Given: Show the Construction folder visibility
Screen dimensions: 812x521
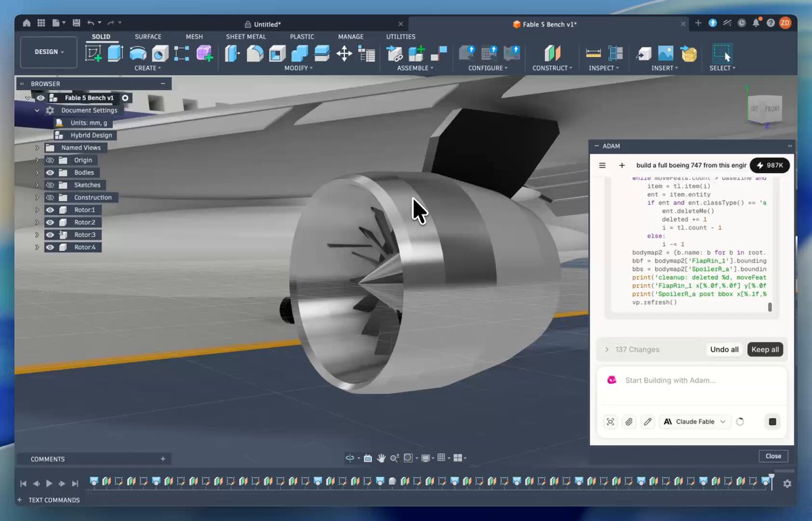Looking at the screenshot, I should 50,198.
